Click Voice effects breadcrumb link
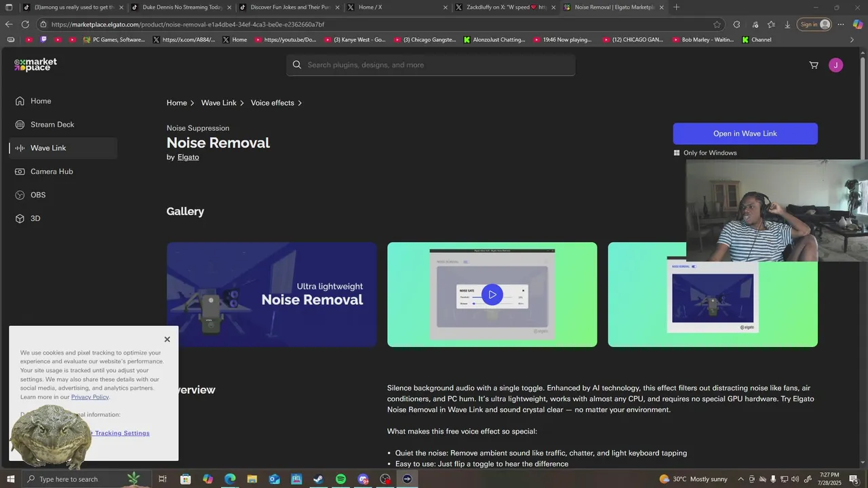Screen dimensions: 868x488 tap(273, 103)
